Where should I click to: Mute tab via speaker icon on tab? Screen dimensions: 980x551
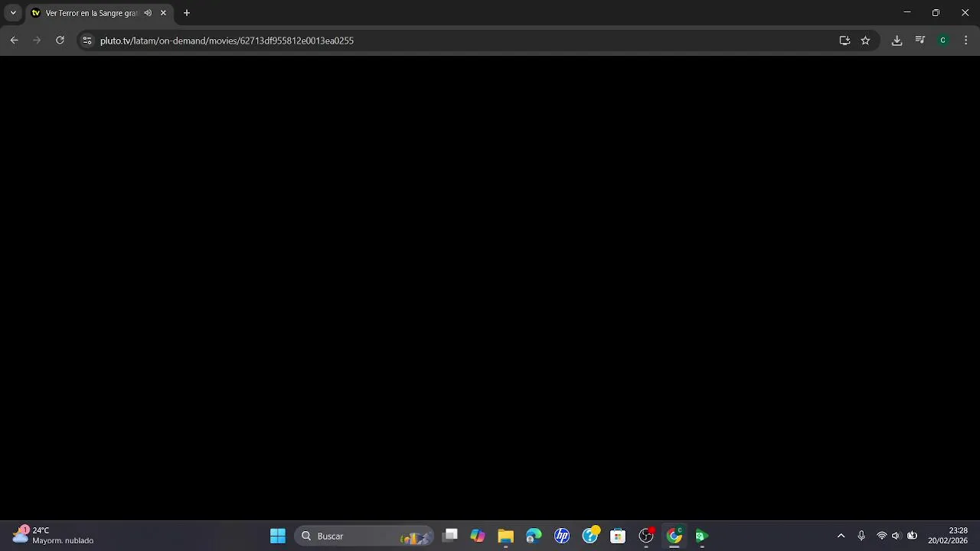coord(148,13)
